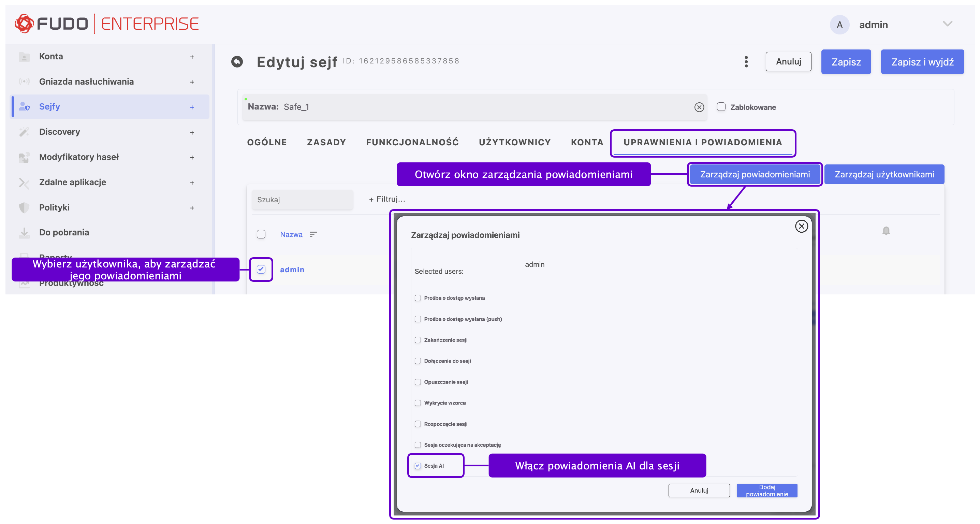Image resolution: width=980 pixels, height=524 pixels.
Task: Open the admin account dropdown chevron
Action: point(947,24)
